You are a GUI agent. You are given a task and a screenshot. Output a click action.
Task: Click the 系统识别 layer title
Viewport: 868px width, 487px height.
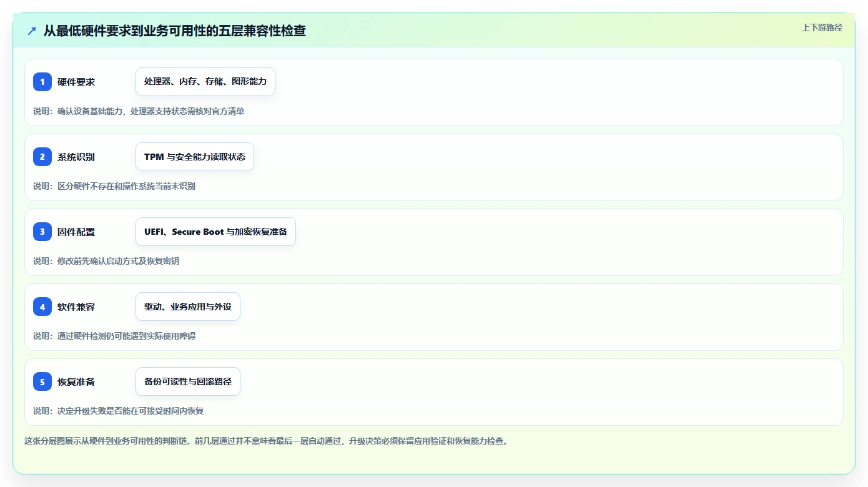pyautogui.click(x=76, y=157)
